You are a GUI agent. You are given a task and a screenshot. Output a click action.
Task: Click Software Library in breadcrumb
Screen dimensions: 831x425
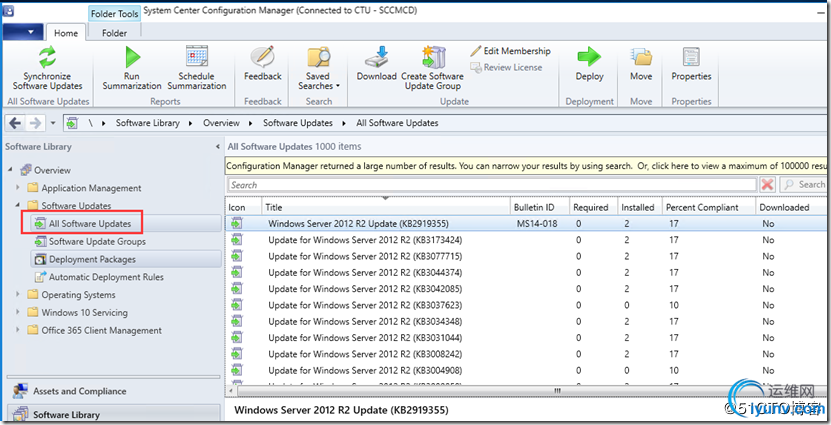coord(148,123)
